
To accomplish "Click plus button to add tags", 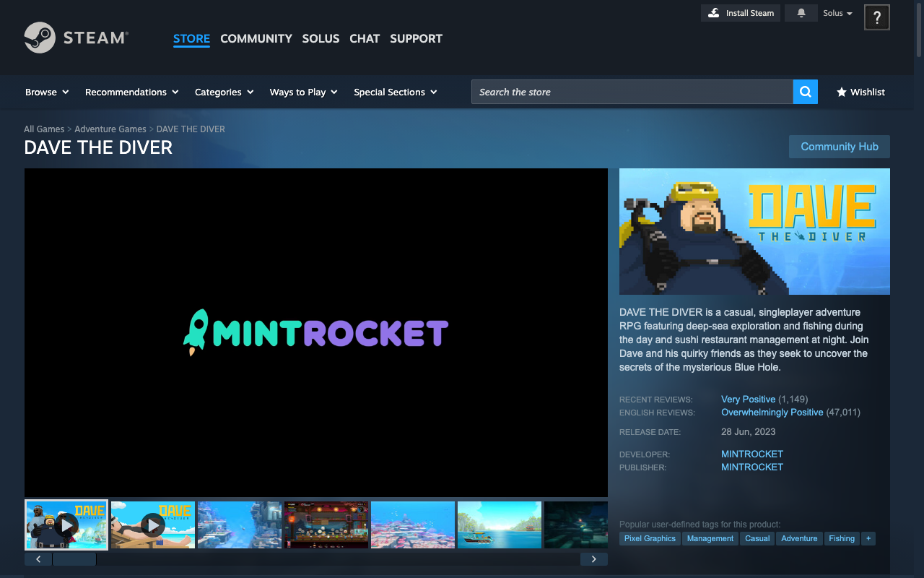I will (x=868, y=538).
